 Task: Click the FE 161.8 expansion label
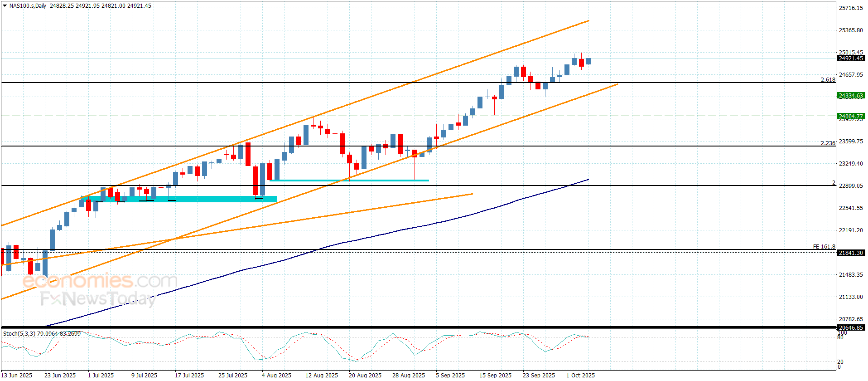click(824, 247)
